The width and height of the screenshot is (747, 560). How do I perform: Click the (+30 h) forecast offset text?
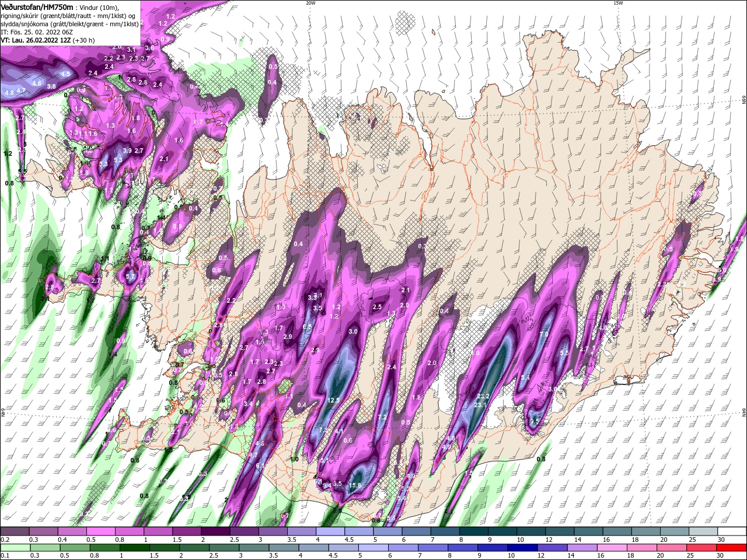point(84,40)
